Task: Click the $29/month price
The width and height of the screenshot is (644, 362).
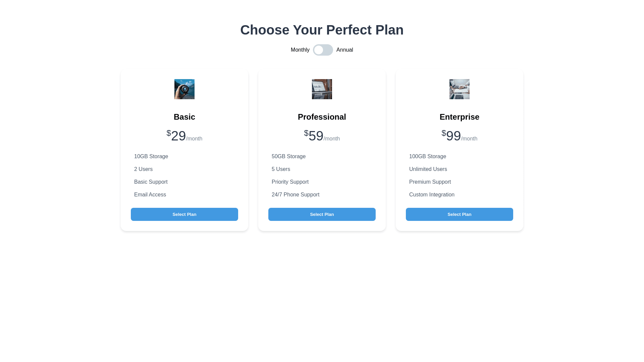Action: (184, 136)
